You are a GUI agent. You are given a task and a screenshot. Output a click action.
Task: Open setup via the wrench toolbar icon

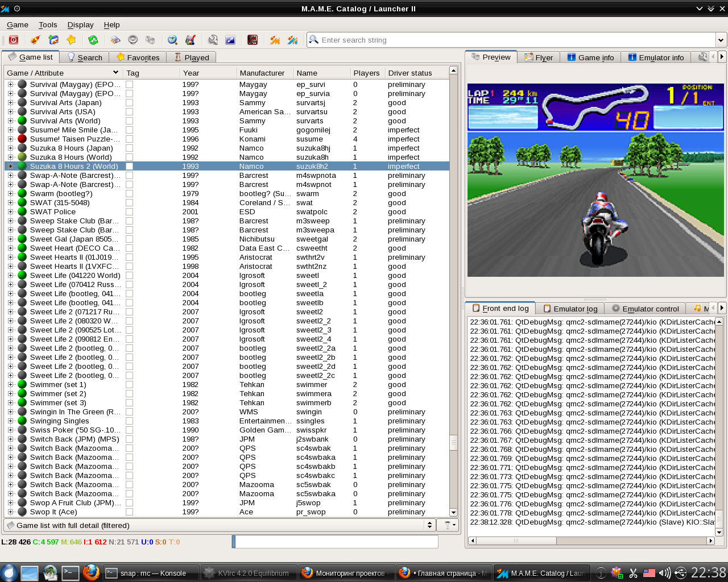[213, 40]
